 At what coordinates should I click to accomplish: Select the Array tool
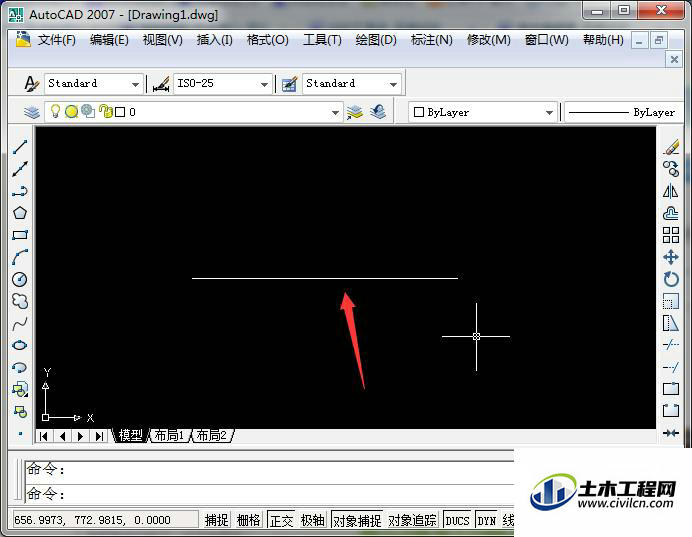[x=671, y=235]
